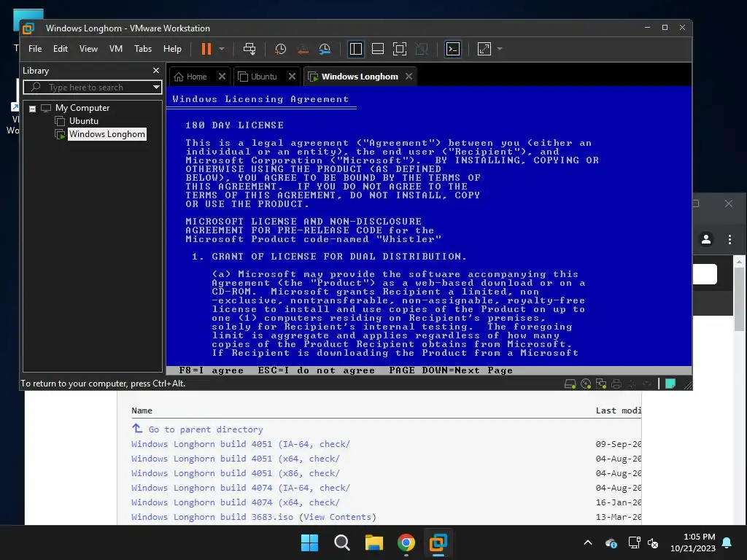Click the F8=I agree text in the VM
747x560 pixels.
211,370
